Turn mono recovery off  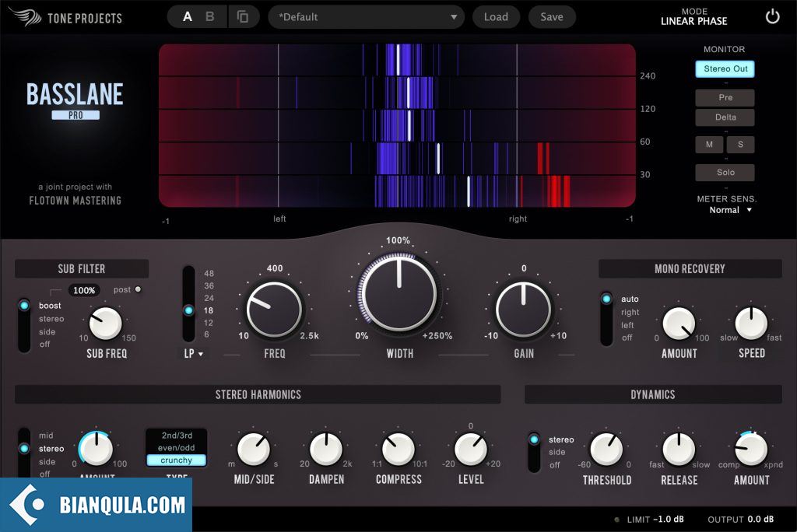pos(627,338)
